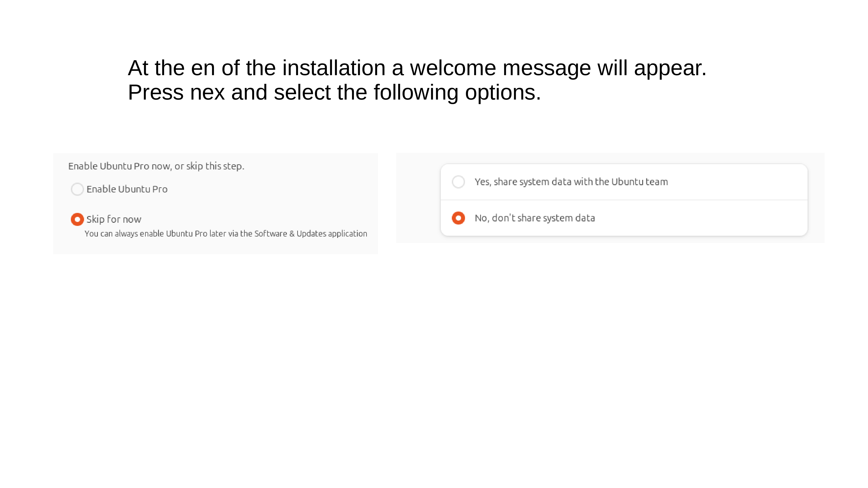Click the orange No, don't share radio button
The width and height of the screenshot is (868, 488).
tap(458, 218)
